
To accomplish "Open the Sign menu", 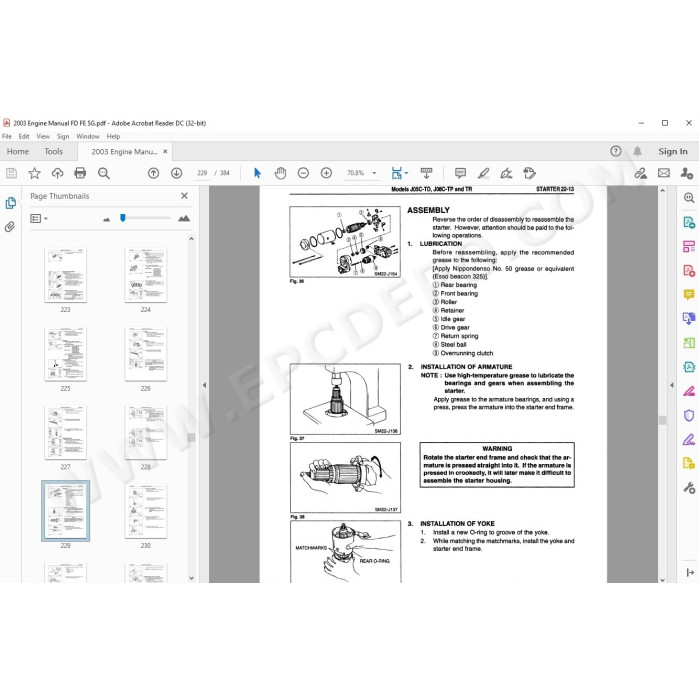I will coord(63,136).
